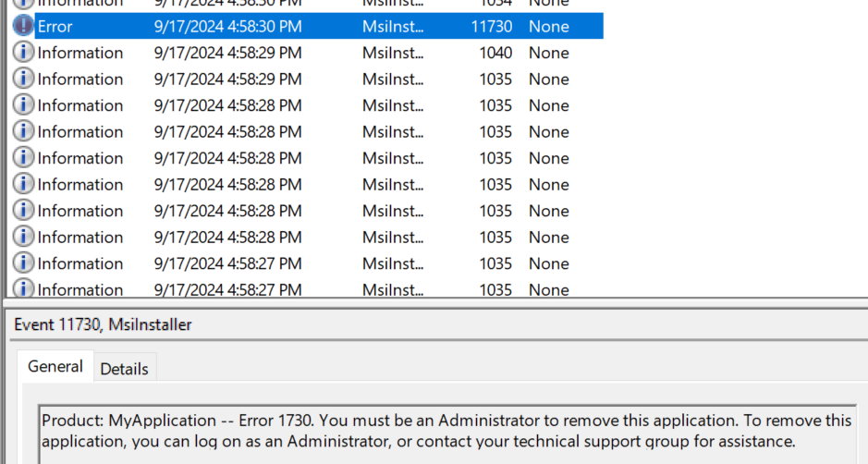Click the "Error" level text in the selected row
Screen dimensions: 868x464
[x=55, y=26]
